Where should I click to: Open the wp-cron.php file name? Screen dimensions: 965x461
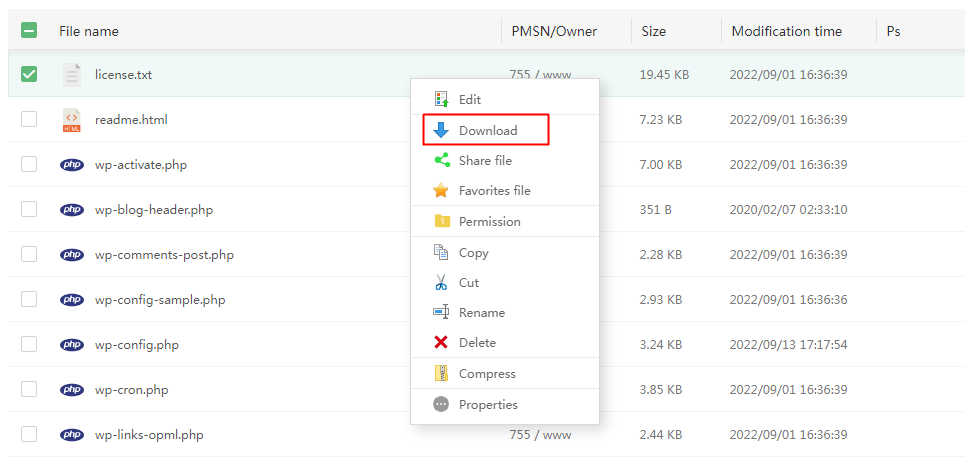click(x=131, y=389)
